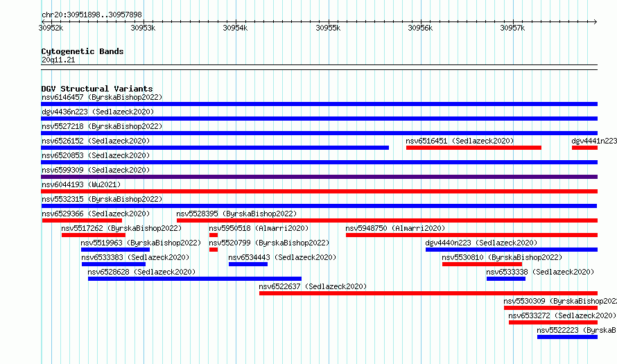Click the nsv5522223 blue bar
The image size is (617, 364).
pos(567,337)
